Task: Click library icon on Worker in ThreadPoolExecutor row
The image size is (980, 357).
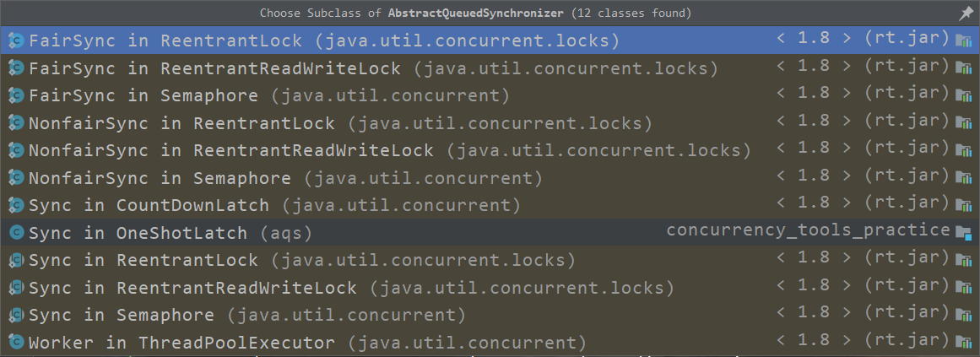Action: 963,343
